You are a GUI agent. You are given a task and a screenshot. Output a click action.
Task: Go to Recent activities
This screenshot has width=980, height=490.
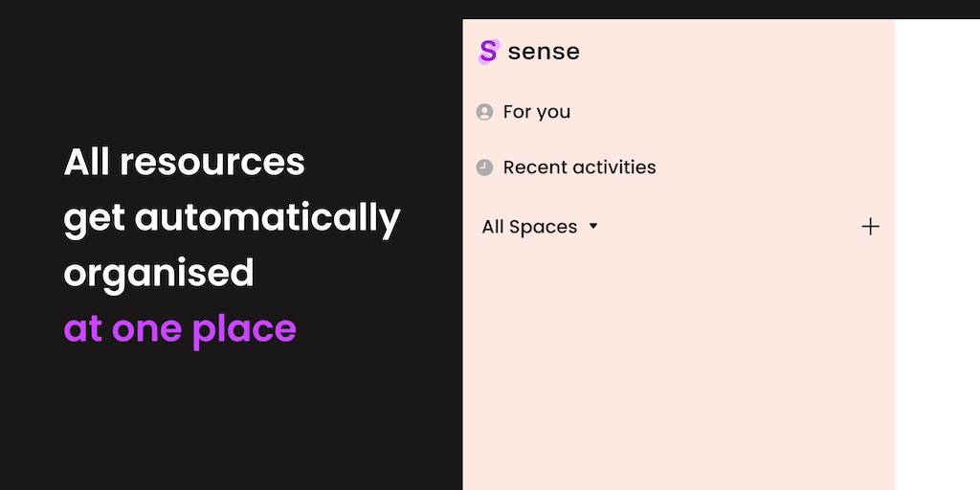coord(579,167)
